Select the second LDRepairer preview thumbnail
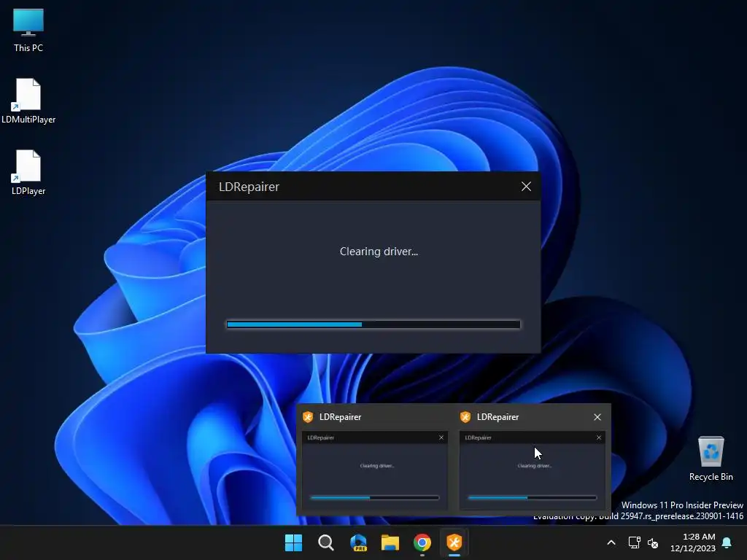This screenshot has width=747, height=560. 532,469
